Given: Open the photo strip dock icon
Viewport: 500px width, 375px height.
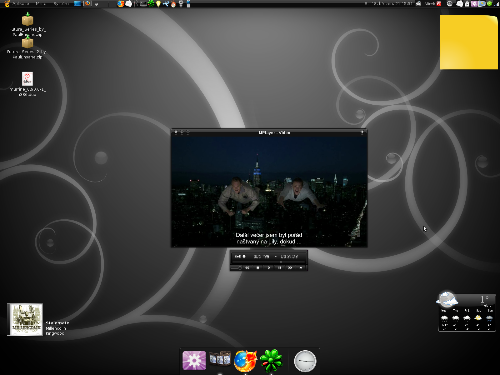Looking at the screenshot, I should coord(220,359).
